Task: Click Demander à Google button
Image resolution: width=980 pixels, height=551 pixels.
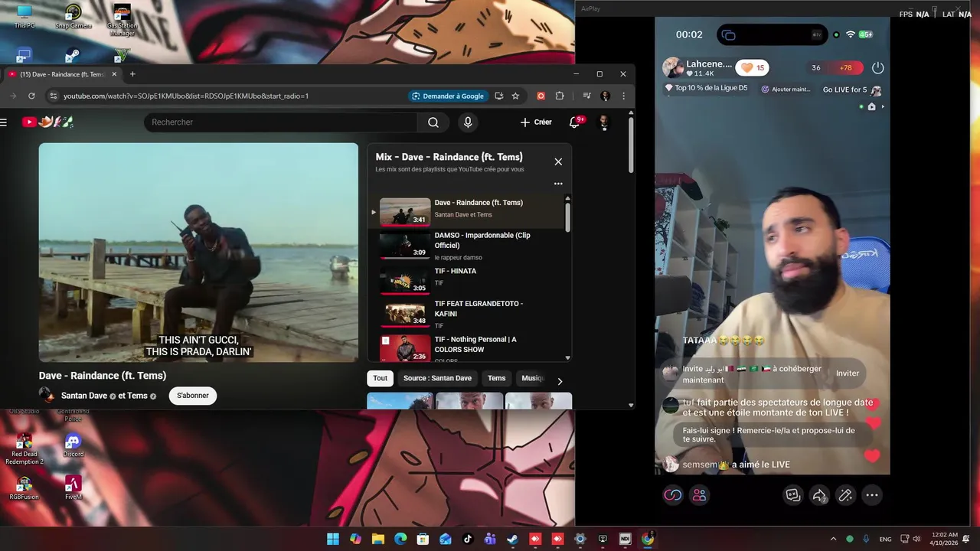Action: [x=448, y=96]
